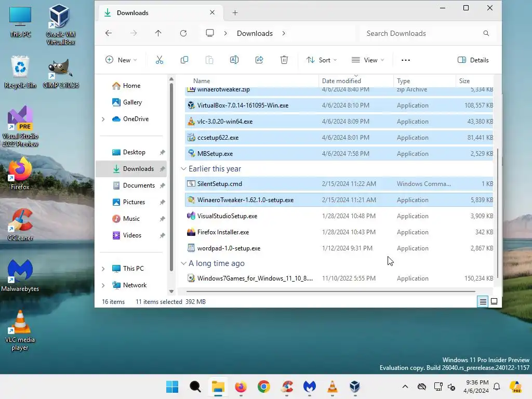Viewport: 532px width, 399px height.
Task: Open Windows Start button on taskbar
Action: [x=172, y=387]
